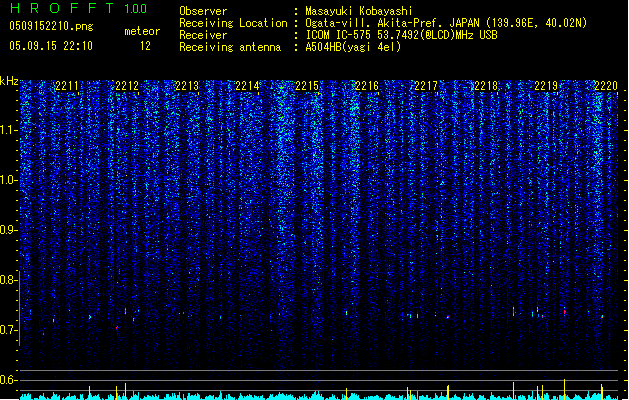Screen dimensions: 629x400
Task: Select the filename 0509152210.png
Action: pos(51,26)
